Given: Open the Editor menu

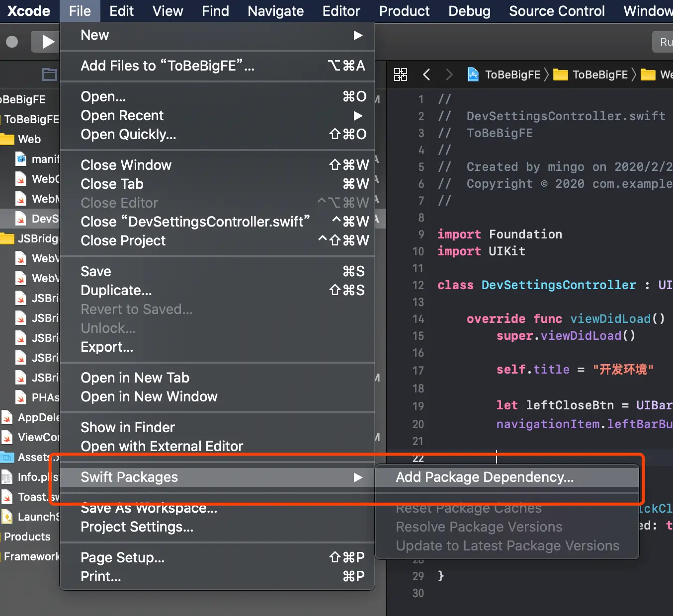Looking at the screenshot, I should point(341,11).
